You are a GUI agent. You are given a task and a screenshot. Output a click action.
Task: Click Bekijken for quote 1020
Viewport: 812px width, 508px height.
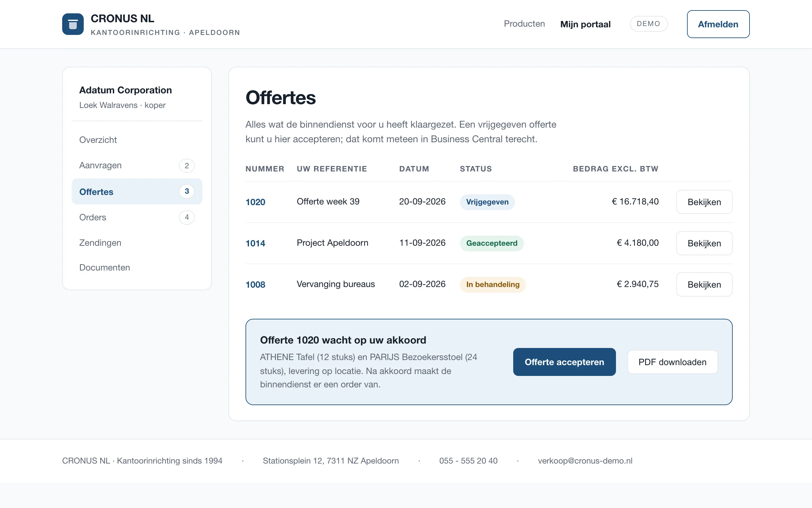tap(704, 202)
